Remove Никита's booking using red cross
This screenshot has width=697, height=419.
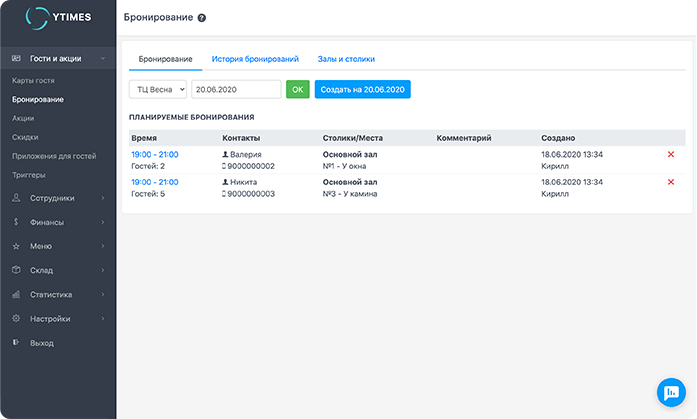coord(670,182)
